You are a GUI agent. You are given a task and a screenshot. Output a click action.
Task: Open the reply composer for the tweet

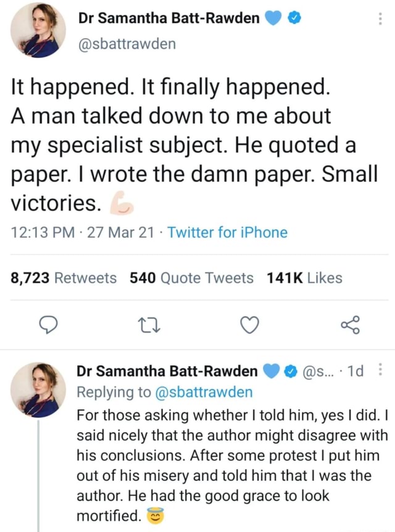pos(49,325)
